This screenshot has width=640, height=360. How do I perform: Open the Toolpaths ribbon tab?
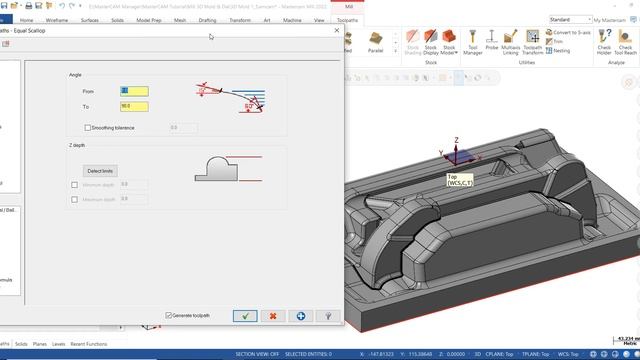tap(347, 20)
